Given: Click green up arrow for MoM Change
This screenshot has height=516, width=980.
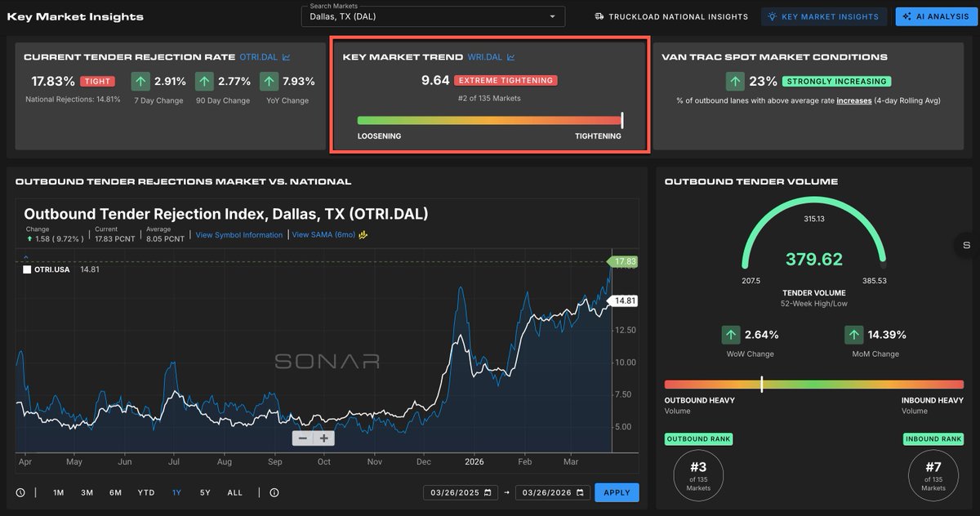Looking at the screenshot, I should pos(853,335).
